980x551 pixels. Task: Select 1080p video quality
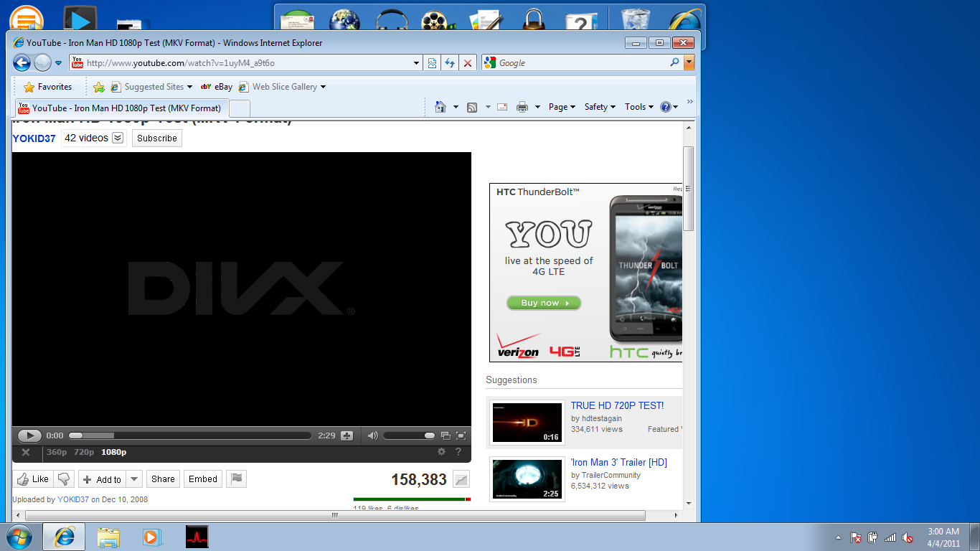(113, 452)
